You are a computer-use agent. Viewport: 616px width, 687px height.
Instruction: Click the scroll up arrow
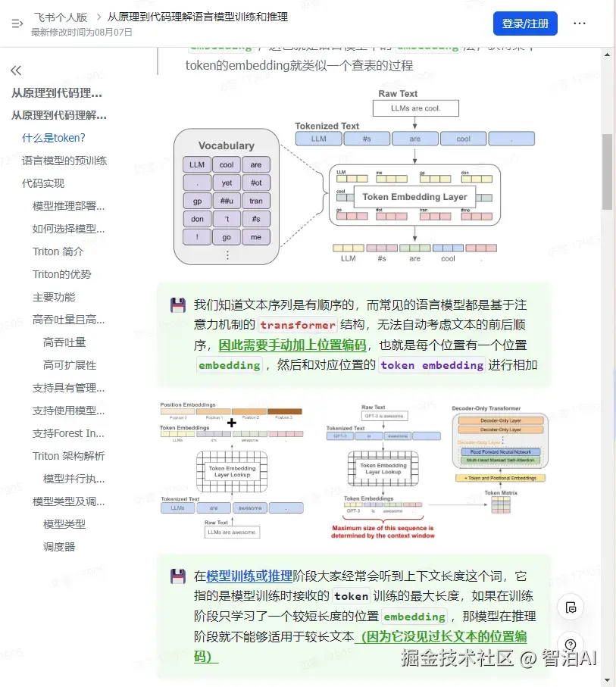[x=607, y=55]
